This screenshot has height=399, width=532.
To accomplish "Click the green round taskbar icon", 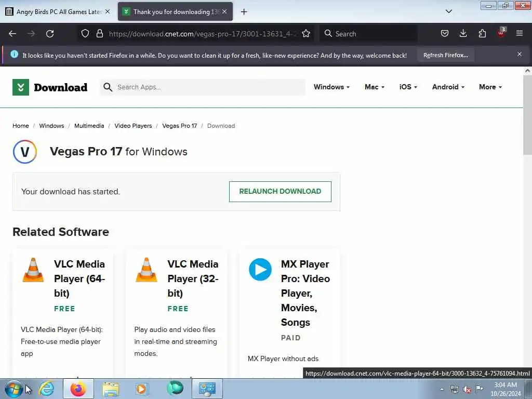I will [x=175, y=388].
